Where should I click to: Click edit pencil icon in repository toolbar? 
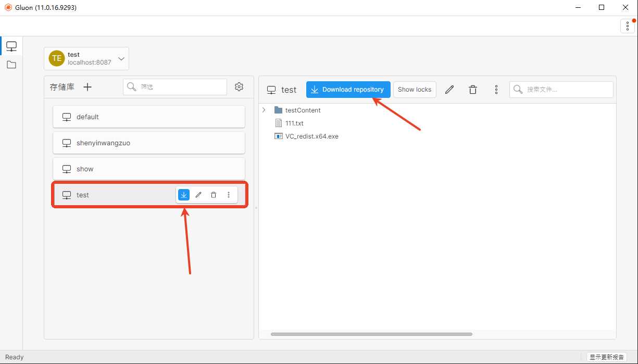tap(449, 90)
